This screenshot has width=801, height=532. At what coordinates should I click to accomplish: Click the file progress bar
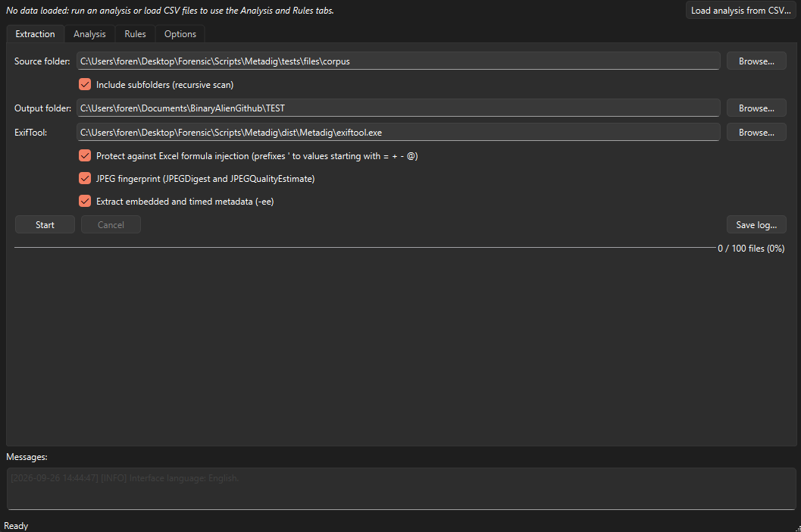[365, 248]
